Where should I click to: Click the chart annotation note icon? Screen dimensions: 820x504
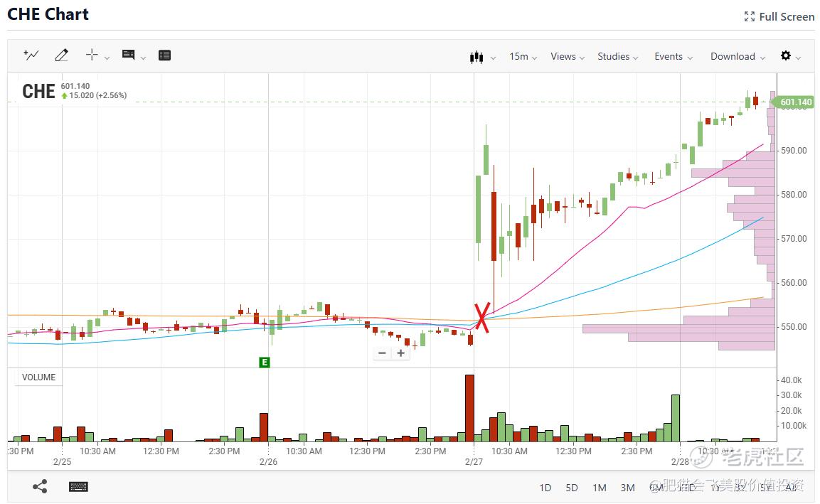[128, 55]
